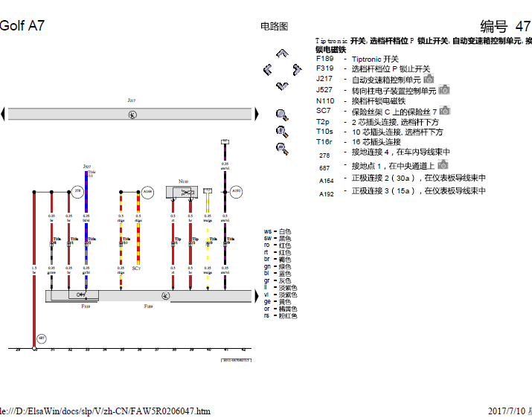Click the br 褐色 color key entry

click(x=278, y=260)
